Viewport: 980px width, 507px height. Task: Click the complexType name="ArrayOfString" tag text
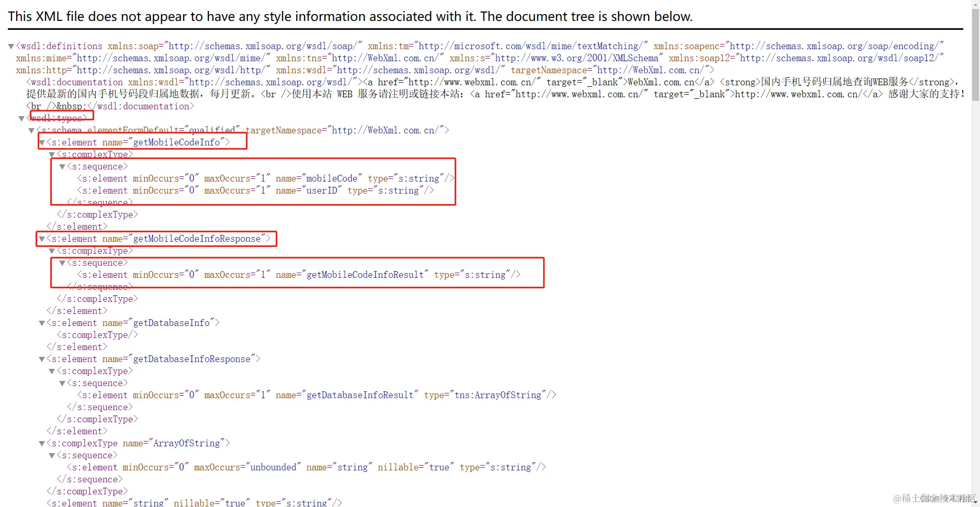(x=138, y=444)
